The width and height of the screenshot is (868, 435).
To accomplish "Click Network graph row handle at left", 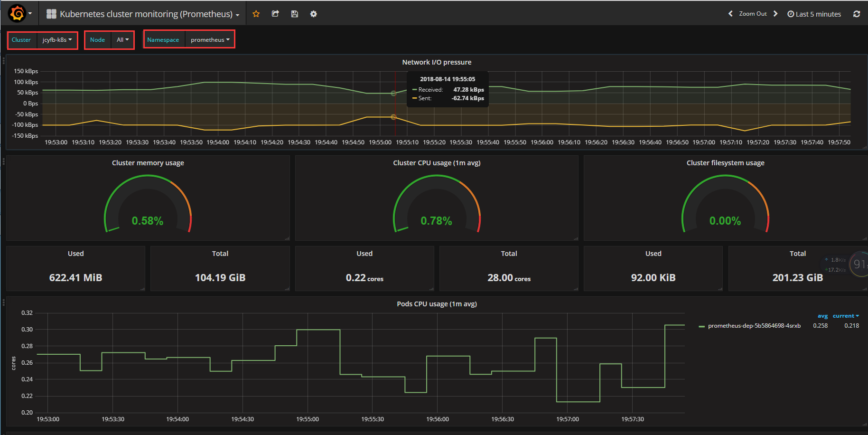I will [x=4, y=61].
